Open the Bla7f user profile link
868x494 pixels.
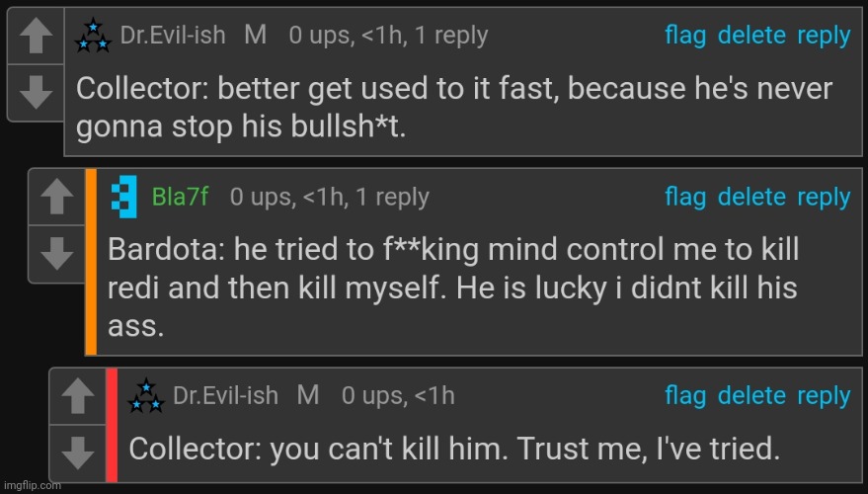(x=181, y=197)
